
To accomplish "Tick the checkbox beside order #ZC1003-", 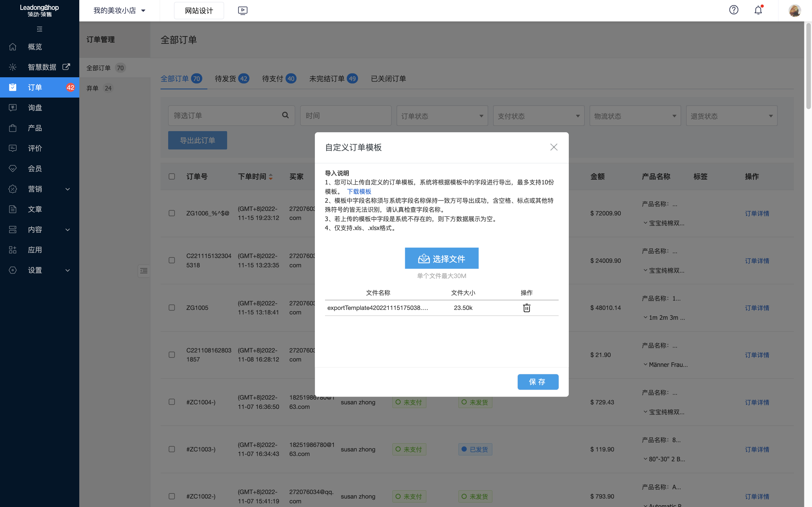I will 172,449.
